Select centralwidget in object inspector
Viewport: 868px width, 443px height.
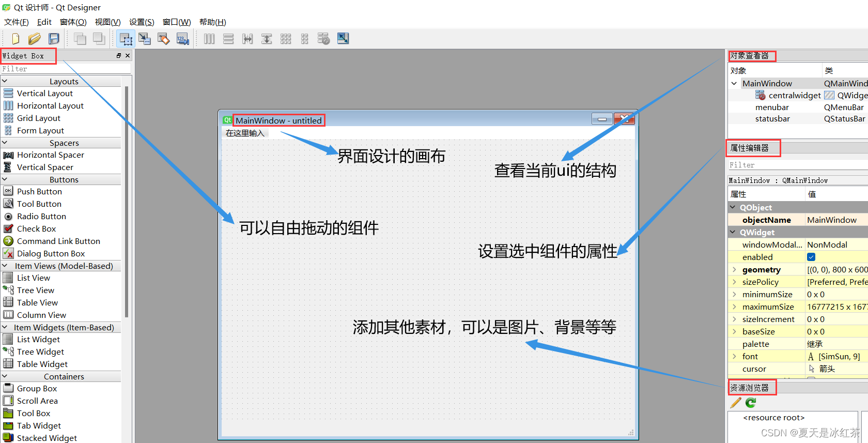click(795, 95)
